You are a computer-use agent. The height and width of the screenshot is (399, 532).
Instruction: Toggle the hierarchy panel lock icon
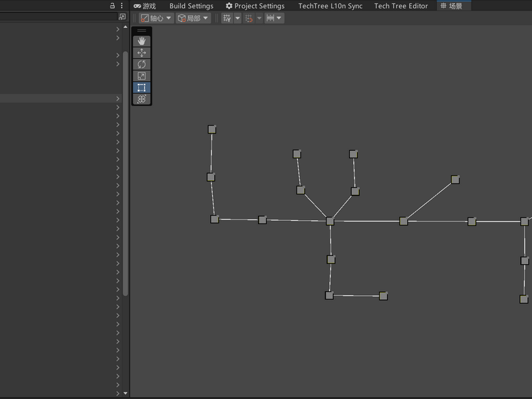(112, 5)
